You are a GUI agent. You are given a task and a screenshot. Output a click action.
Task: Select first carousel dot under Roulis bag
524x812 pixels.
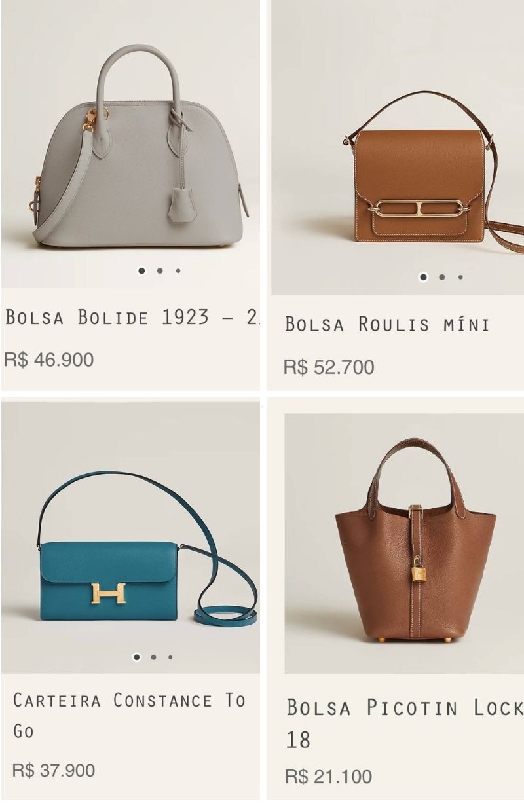point(424,277)
